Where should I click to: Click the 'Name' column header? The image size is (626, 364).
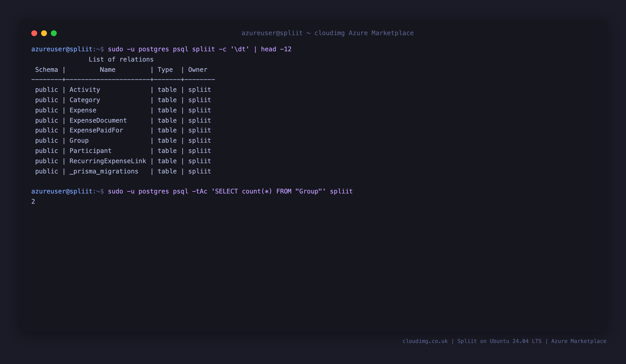point(108,69)
